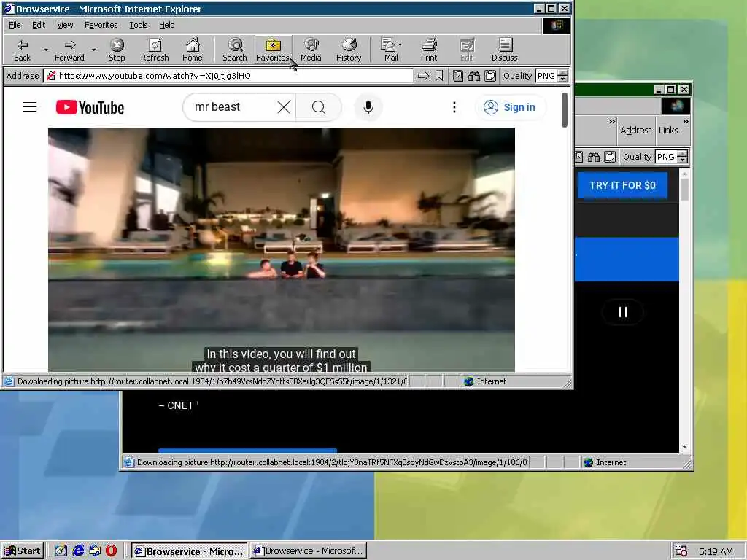Open the Tools menu
747x560 pixels.
[x=139, y=25]
